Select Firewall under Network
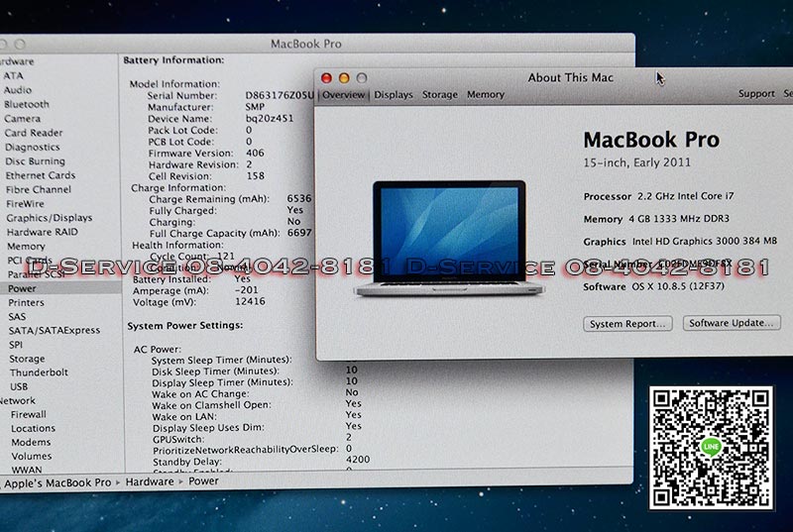The height and width of the screenshot is (532, 793). pyautogui.click(x=29, y=414)
